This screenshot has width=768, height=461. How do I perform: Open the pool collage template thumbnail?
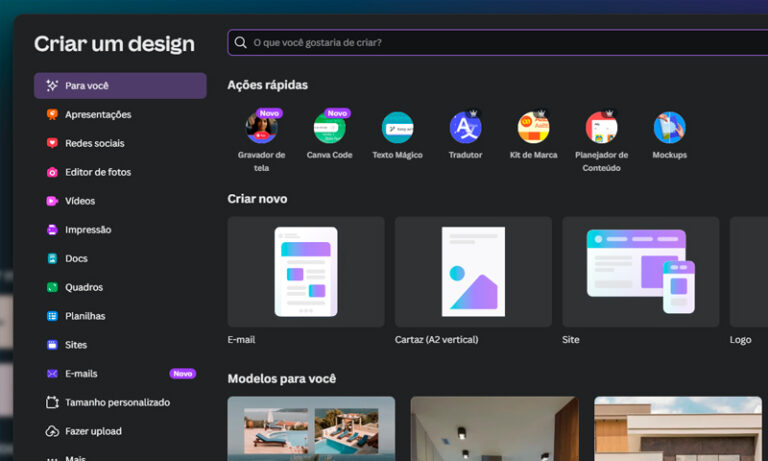coord(311,429)
